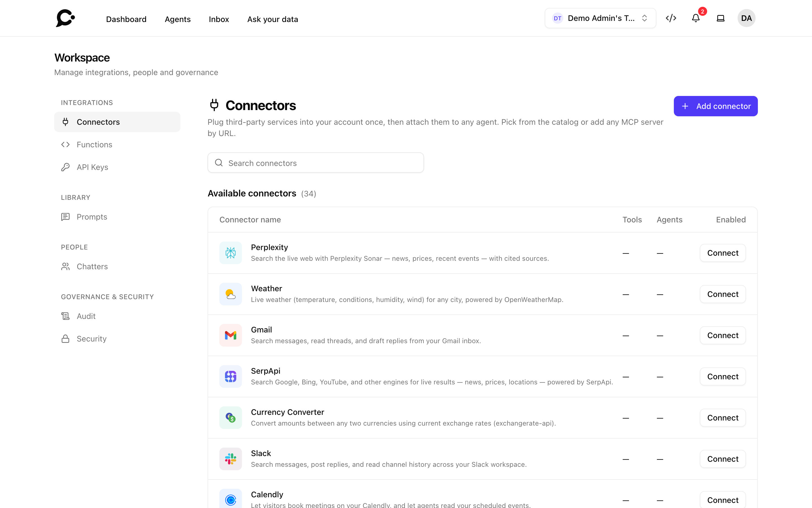Click the Gmail connector icon

click(231, 335)
